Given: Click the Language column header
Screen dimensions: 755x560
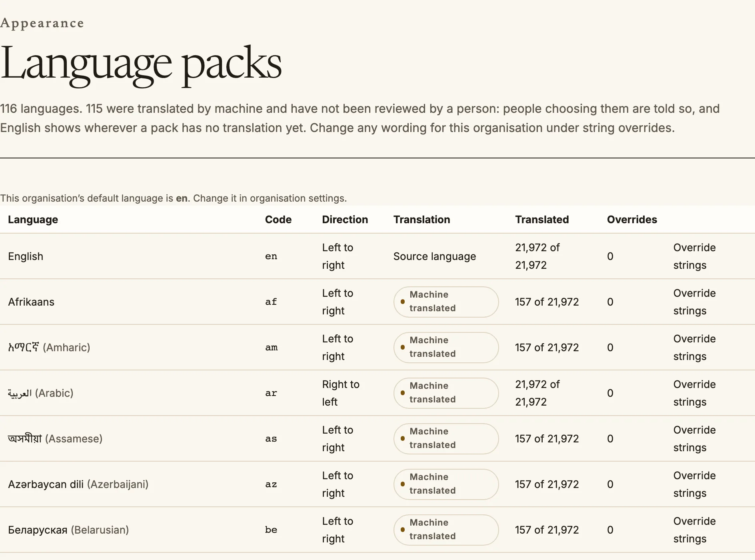Looking at the screenshot, I should point(33,220).
